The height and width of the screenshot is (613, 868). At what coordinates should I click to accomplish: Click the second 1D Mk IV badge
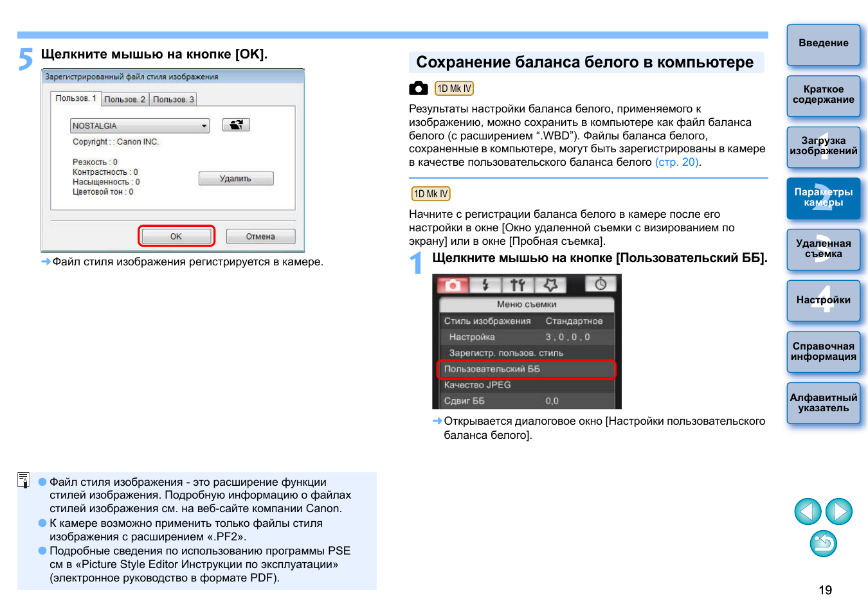431,193
